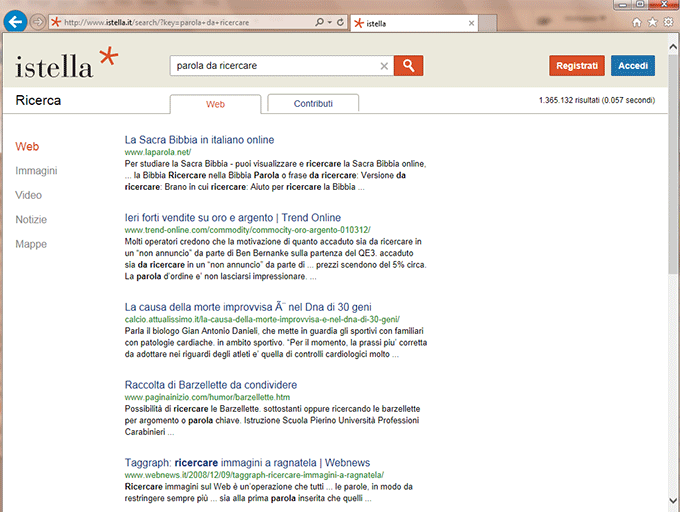Open 'La causa della morte improvvisa' result

tap(248, 307)
